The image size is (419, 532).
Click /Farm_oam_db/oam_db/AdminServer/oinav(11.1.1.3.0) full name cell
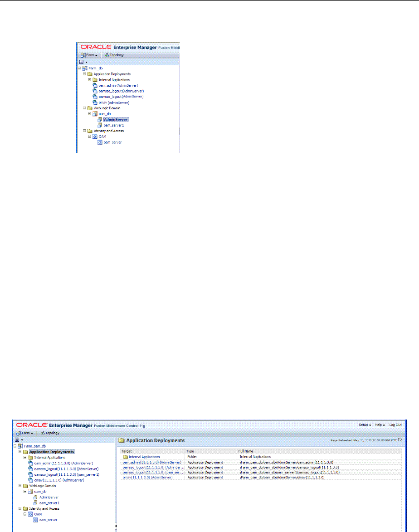[x=282, y=478]
